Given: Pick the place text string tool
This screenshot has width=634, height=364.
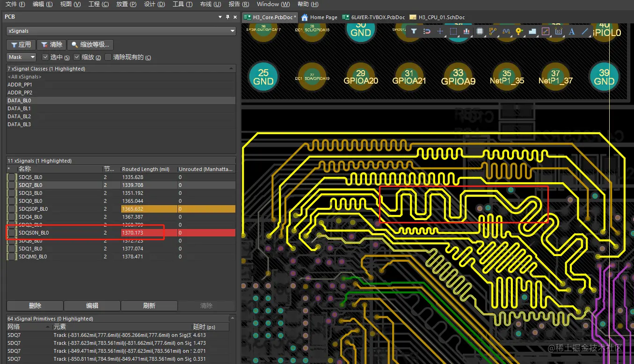Looking at the screenshot, I should pos(571,31).
